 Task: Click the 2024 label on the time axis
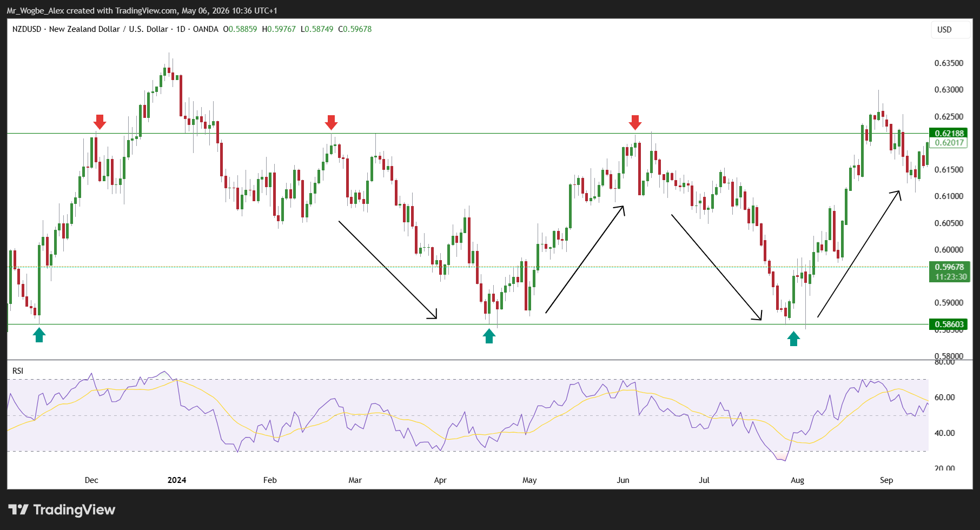point(177,480)
